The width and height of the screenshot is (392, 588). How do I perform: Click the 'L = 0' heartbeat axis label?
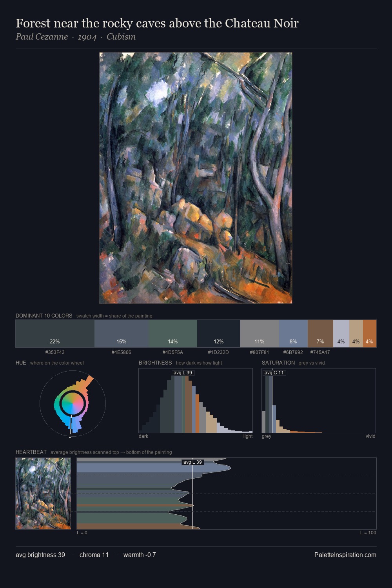coord(82,533)
